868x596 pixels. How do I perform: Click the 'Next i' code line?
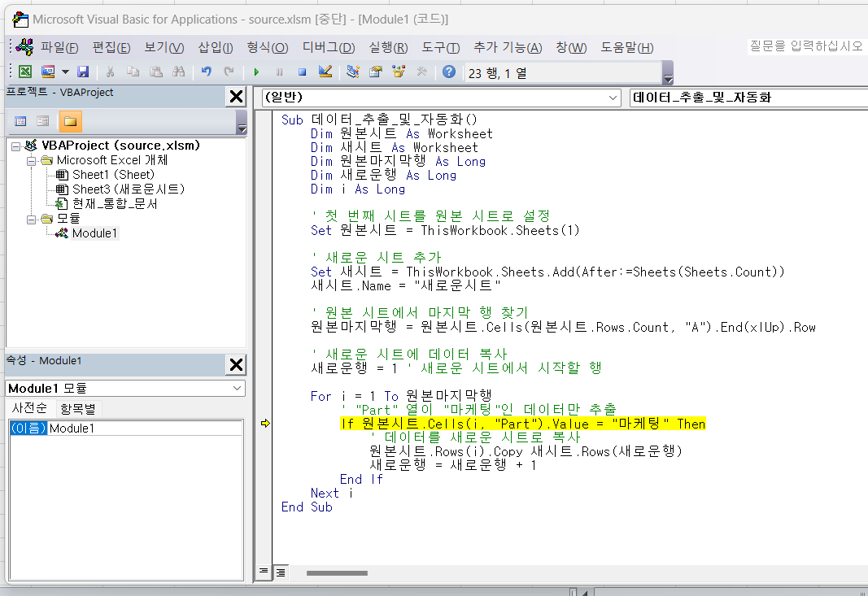click(331, 493)
